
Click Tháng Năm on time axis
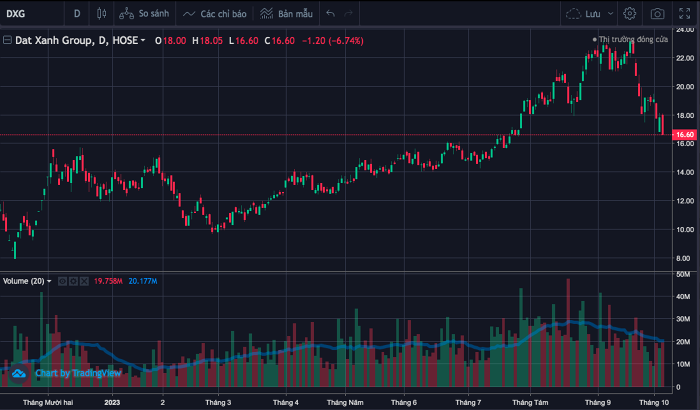345,402
